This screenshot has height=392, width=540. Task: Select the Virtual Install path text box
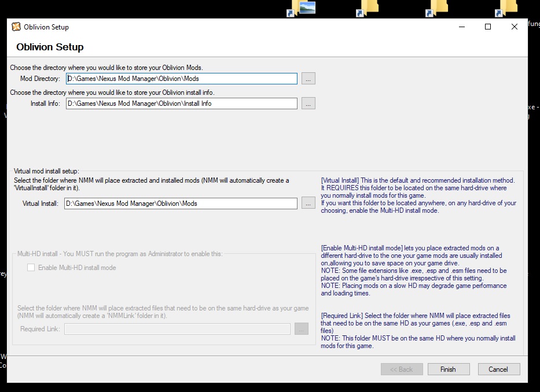click(181, 204)
